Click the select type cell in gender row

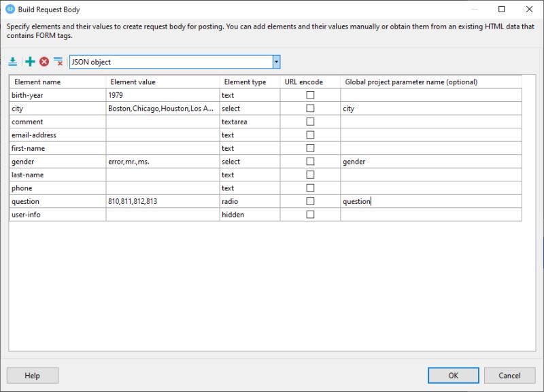[x=250, y=162]
